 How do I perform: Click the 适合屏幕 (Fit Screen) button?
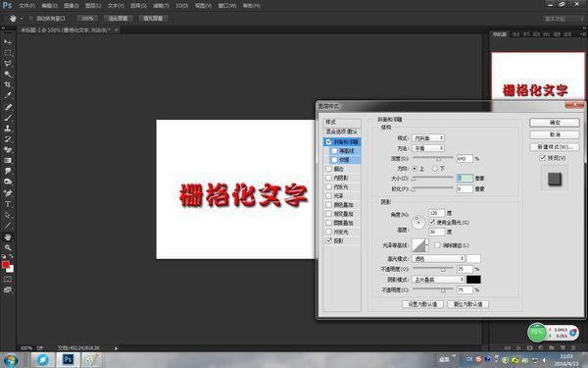[x=118, y=19]
